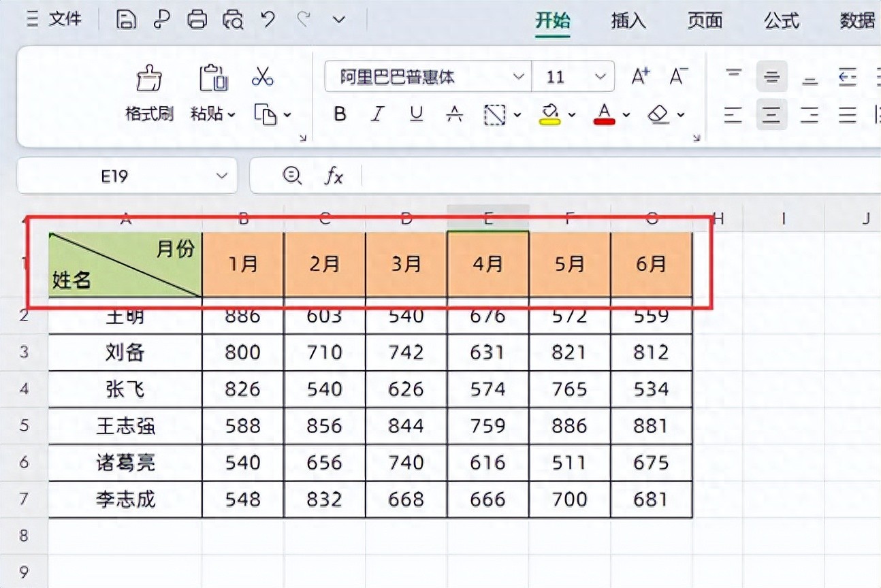Select the cell containing 诸葛亮

click(x=125, y=463)
